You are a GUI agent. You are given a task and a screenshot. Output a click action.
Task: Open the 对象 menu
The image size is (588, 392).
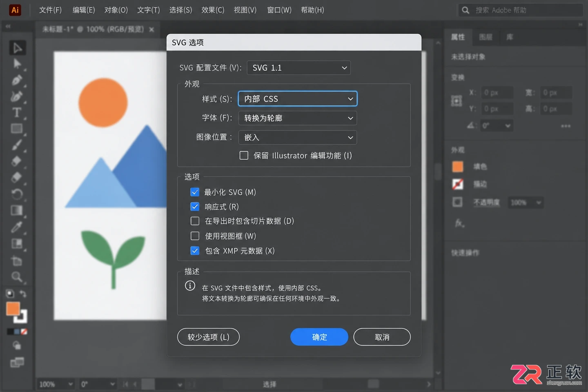click(x=116, y=10)
